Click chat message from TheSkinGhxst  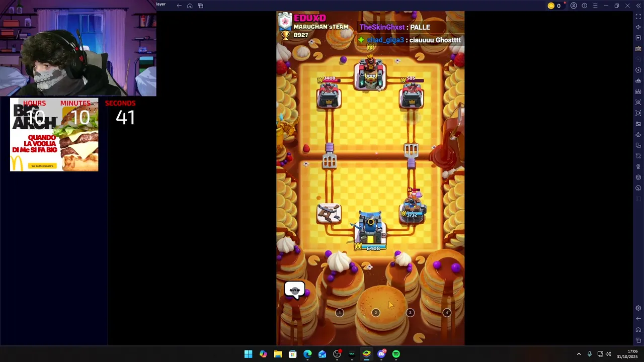tap(395, 27)
